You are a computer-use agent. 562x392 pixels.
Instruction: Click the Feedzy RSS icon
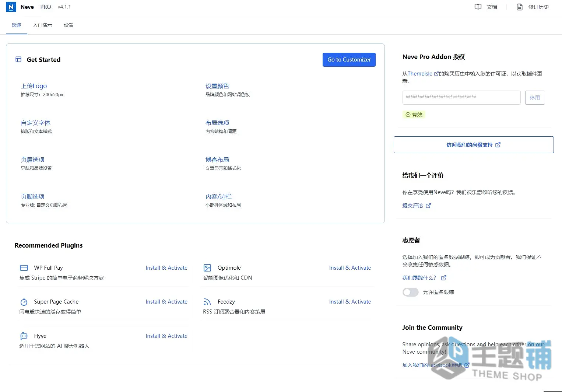tap(207, 302)
